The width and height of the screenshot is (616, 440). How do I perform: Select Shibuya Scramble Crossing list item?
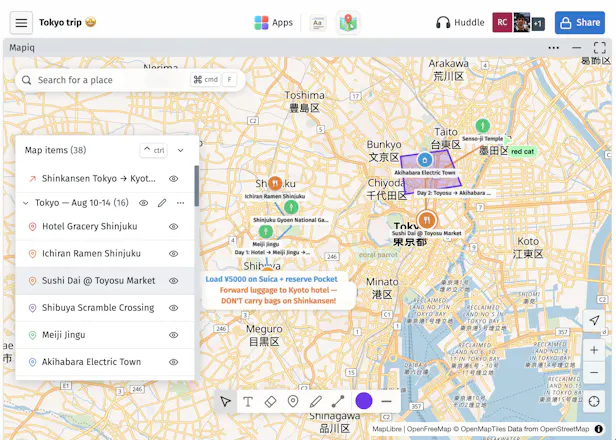click(105, 308)
